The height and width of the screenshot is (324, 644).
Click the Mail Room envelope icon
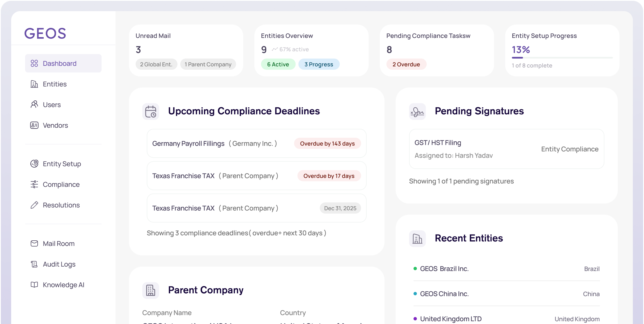pyautogui.click(x=34, y=243)
